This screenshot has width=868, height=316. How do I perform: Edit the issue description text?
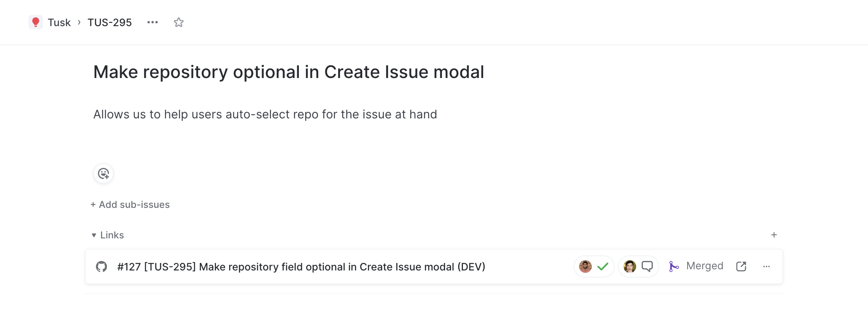pyautogui.click(x=265, y=114)
